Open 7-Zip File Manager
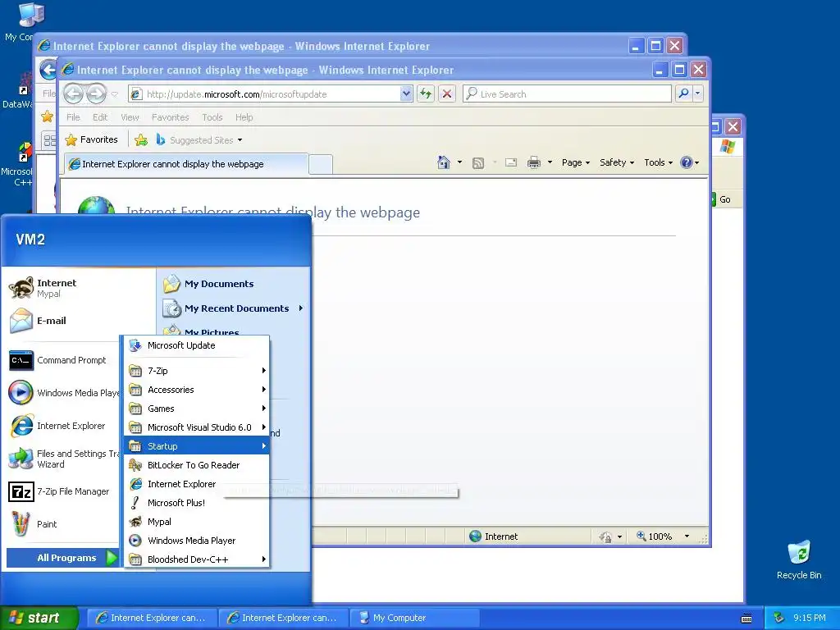Screen dimensions: 840x630 tap(63, 492)
